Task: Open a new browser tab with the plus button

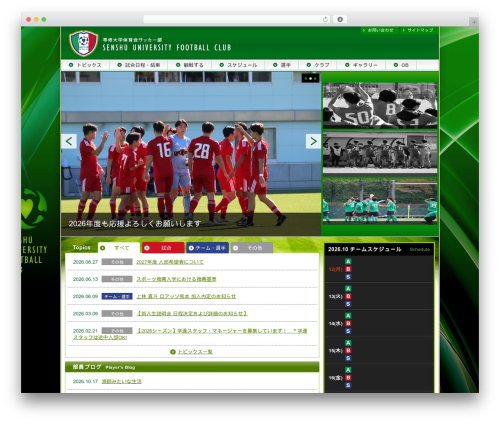Action: (x=474, y=22)
